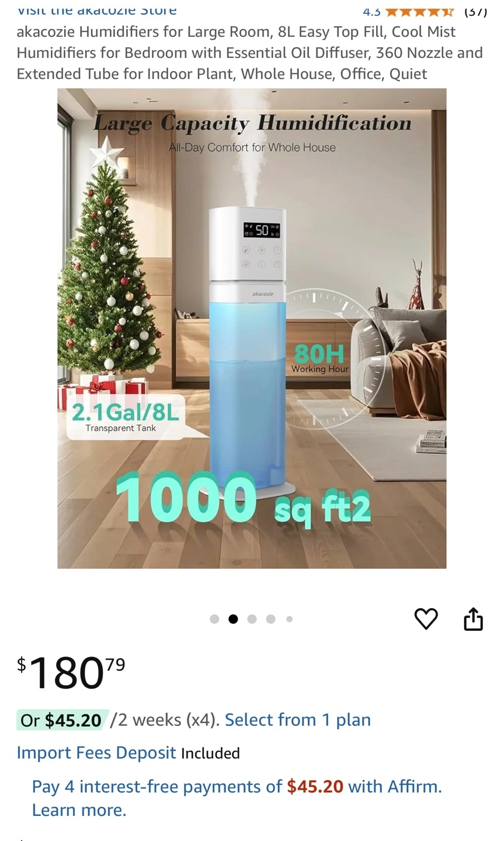Open the Select from 1 plan link
504x841 pixels.
click(x=298, y=720)
